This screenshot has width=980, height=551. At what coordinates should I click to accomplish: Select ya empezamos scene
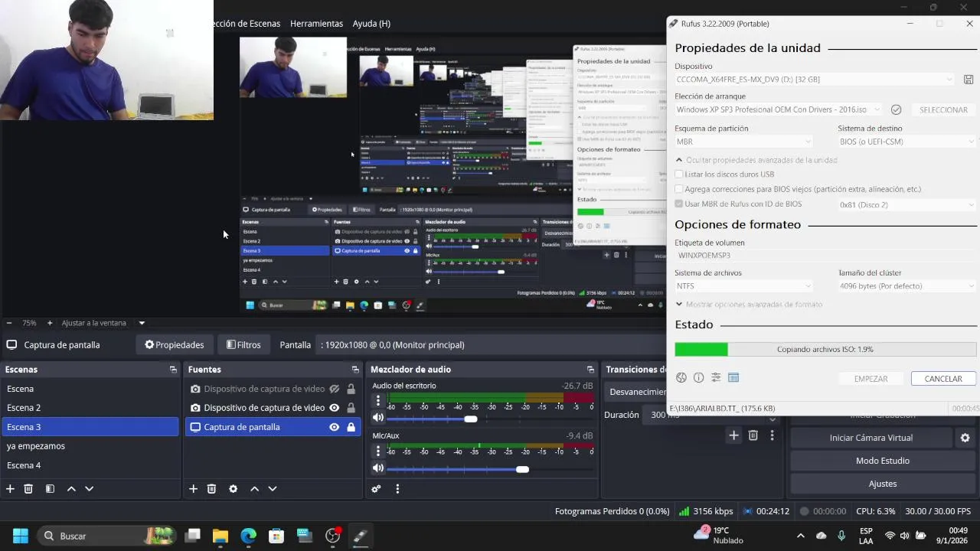[90, 446]
